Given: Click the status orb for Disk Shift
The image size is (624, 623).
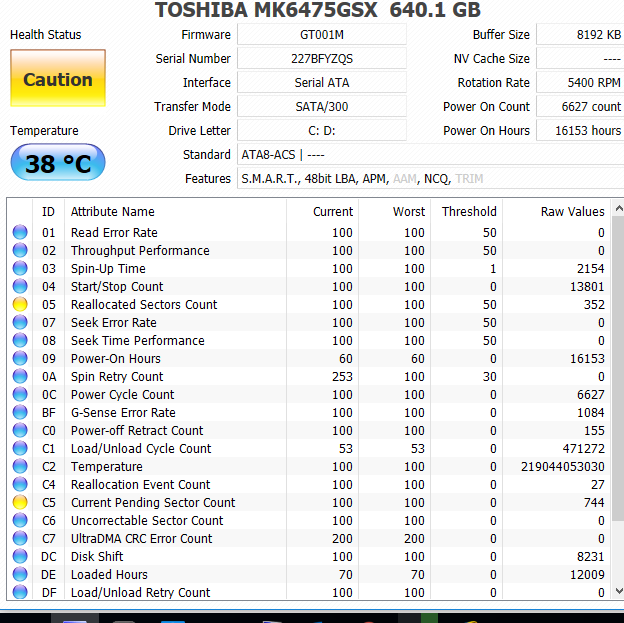Looking at the screenshot, I should coord(20,557).
